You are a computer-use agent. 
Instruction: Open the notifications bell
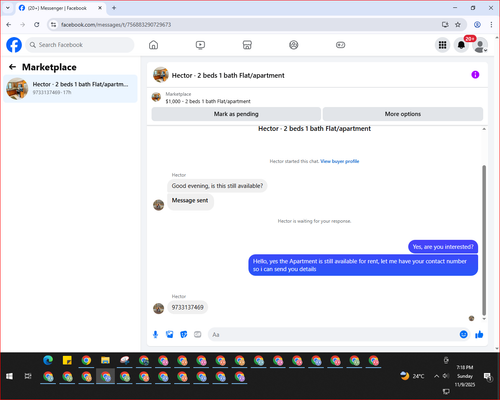461,45
